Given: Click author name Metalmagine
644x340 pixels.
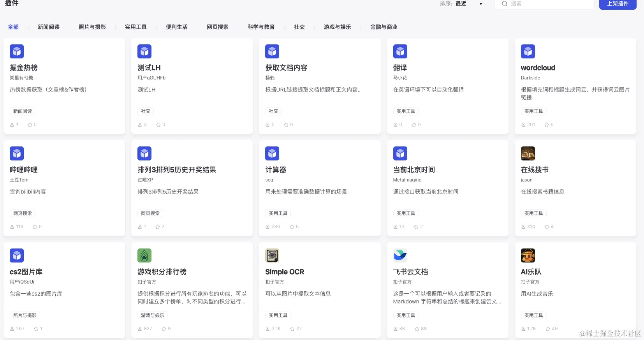Looking at the screenshot, I should click(407, 180).
